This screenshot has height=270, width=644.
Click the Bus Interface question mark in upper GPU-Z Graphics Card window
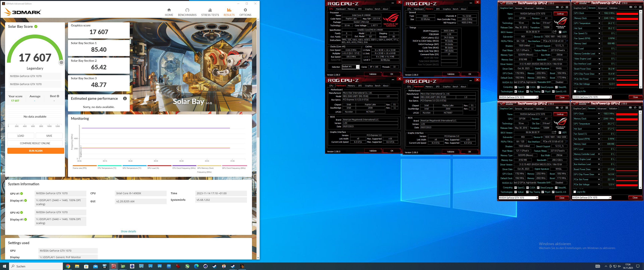(567, 41)
